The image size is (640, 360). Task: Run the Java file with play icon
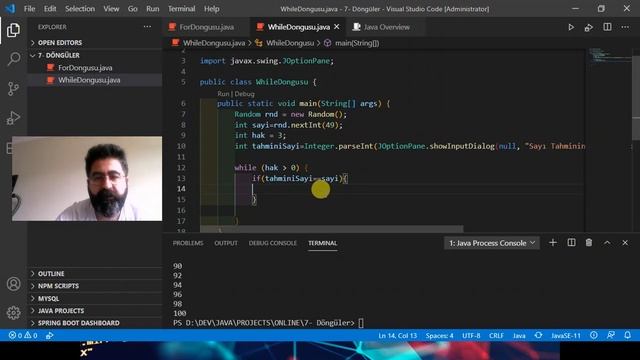point(571,27)
